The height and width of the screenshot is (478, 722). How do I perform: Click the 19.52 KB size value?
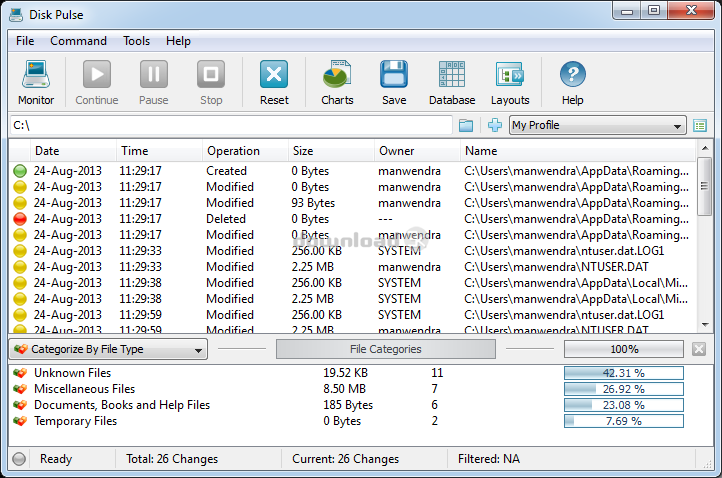345,373
